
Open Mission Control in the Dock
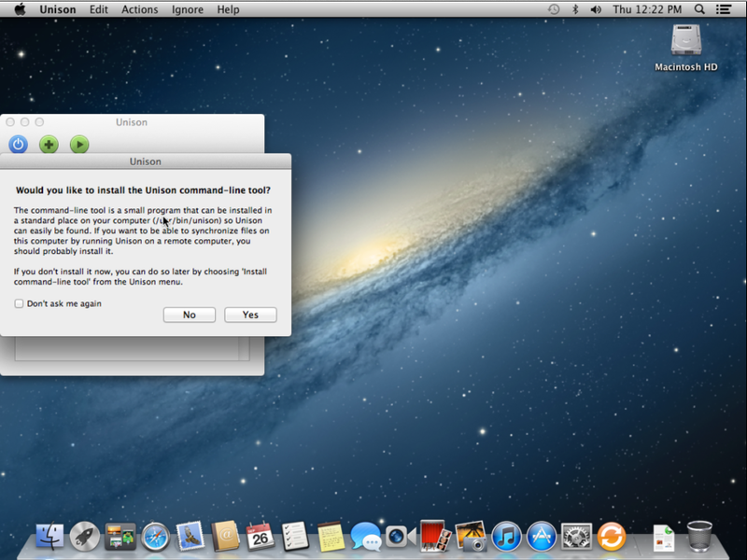point(120,536)
